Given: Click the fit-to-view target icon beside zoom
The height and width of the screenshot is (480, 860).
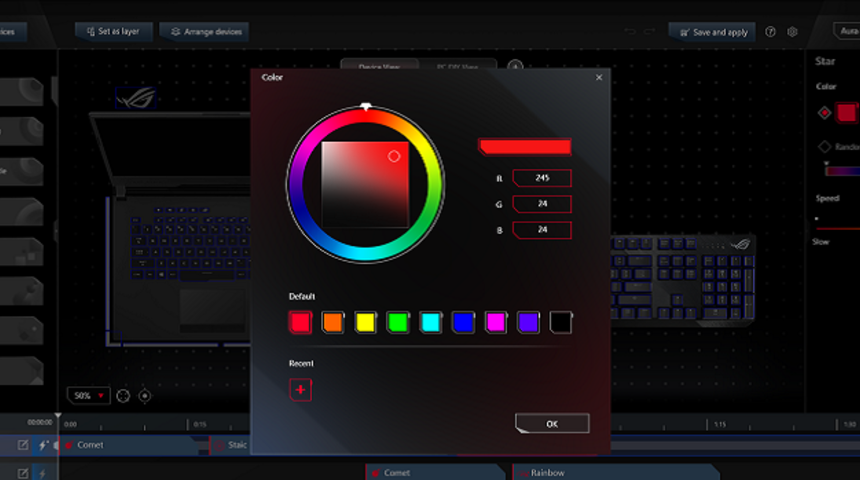Looking at the screenshot, I should tap(124, 396).
